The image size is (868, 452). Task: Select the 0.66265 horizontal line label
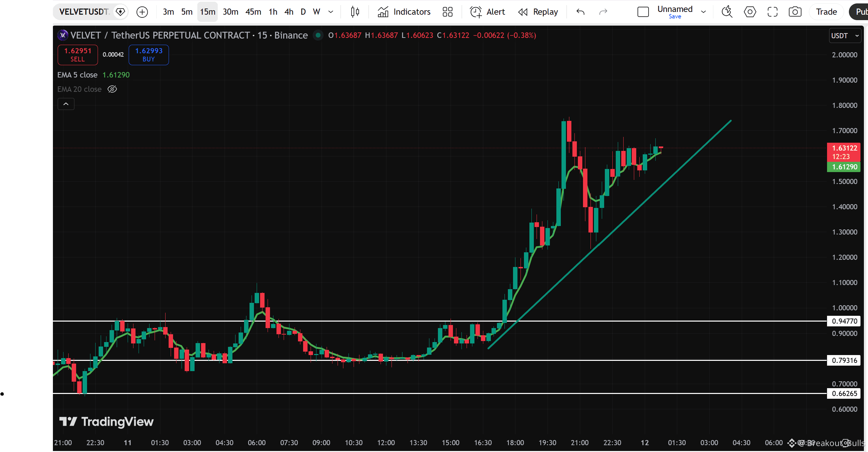click(844, 393)
